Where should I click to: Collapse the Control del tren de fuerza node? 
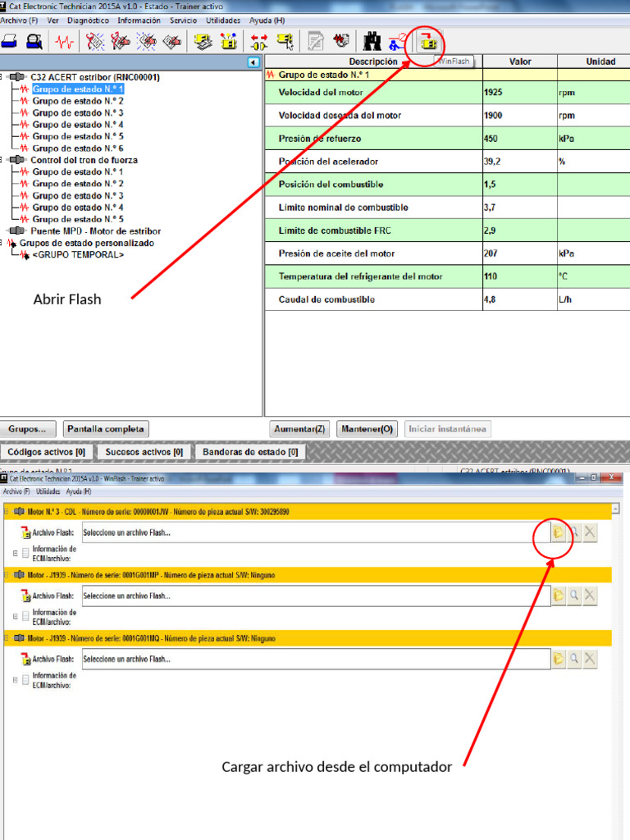point(2,160)
